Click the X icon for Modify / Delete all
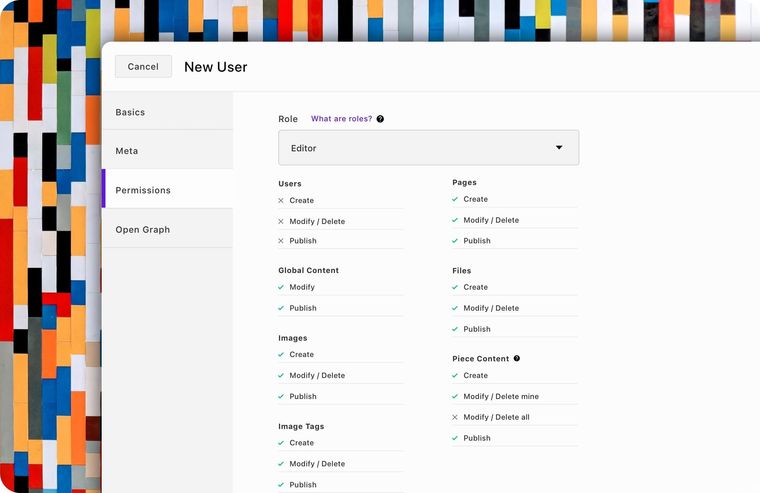Screen dimensions: 760x493 click(x=455, y=417)
